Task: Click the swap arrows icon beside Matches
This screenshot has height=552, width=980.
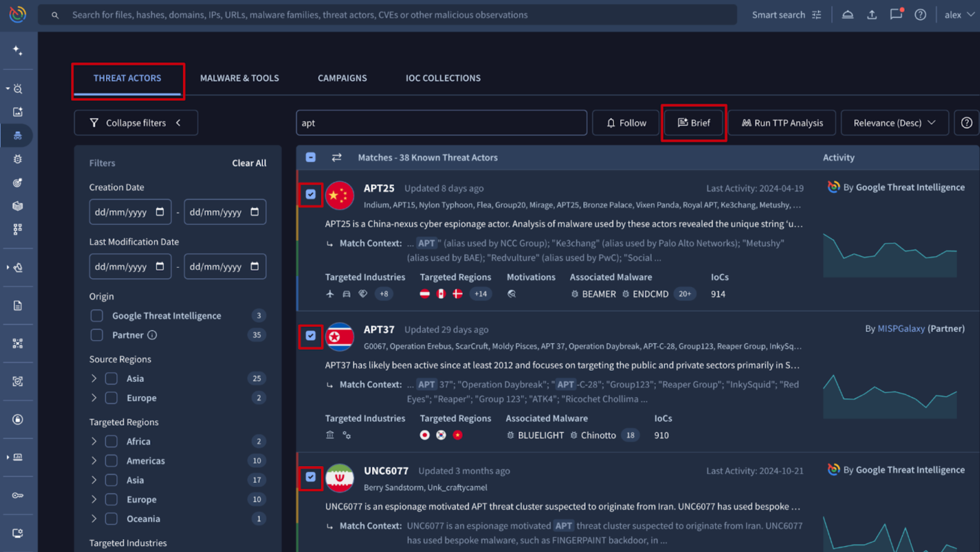Action: [x=336, y=157]
